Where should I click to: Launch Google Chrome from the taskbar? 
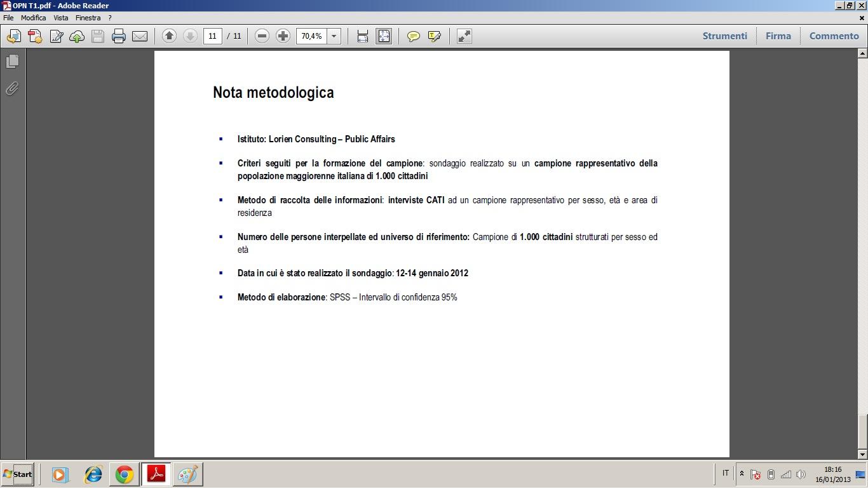click(x=125, y=474)
